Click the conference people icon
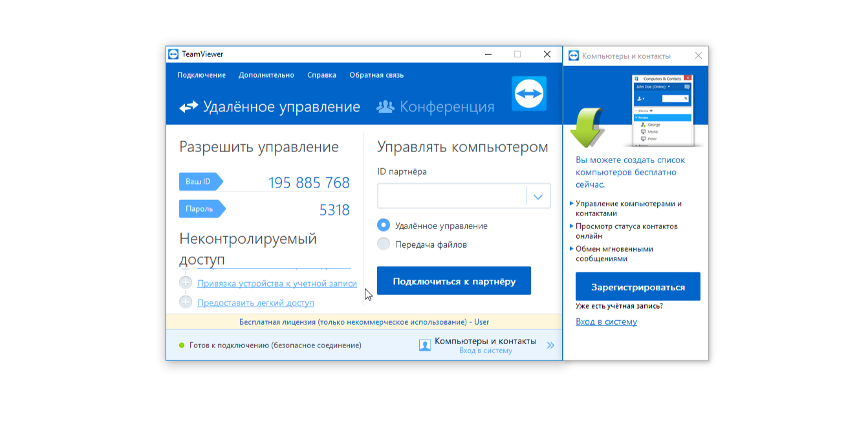Viewport: 868px width, 427px height. [386, 106]
